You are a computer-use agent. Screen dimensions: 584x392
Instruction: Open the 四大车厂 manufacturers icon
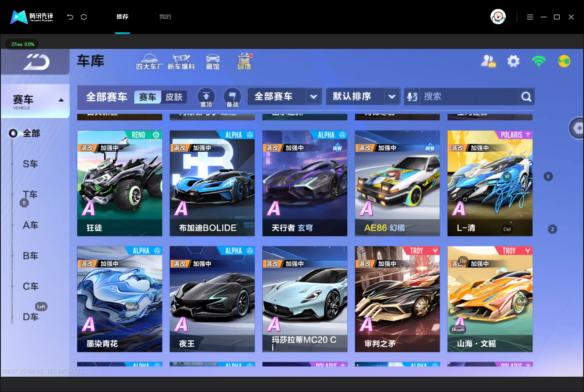coord(149,62)
